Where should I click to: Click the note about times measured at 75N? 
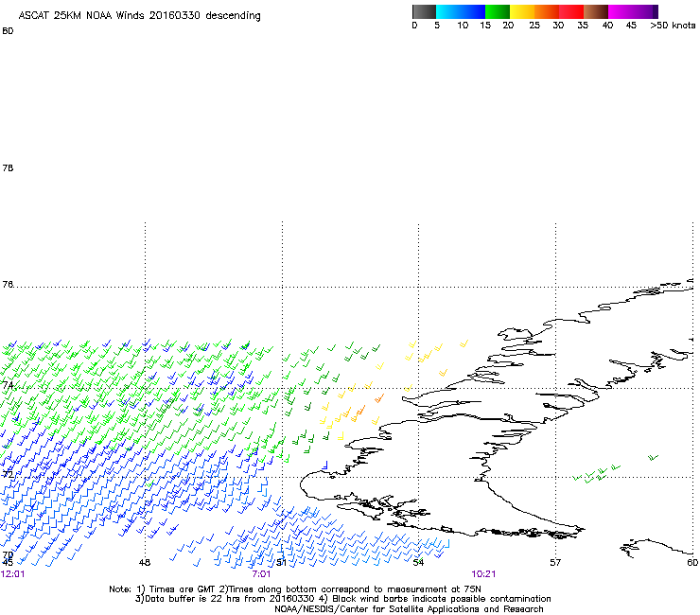click(x=351, y=589)
